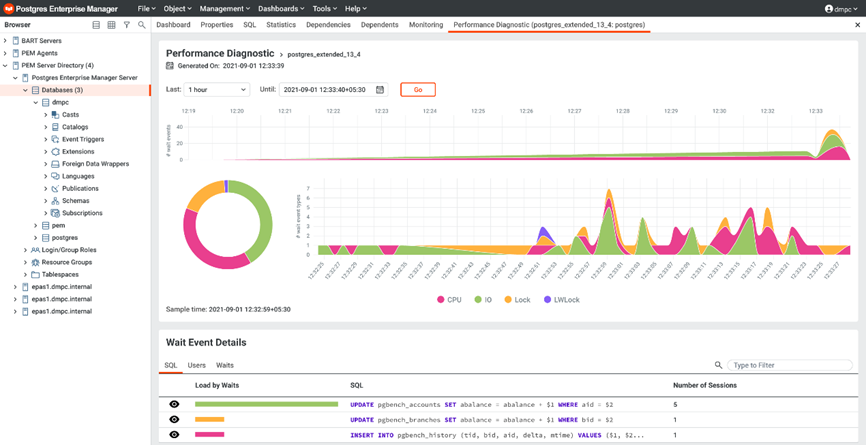Click the Tablespaces folder icon
The image size is (866, 445).
[x=36, y=274]
